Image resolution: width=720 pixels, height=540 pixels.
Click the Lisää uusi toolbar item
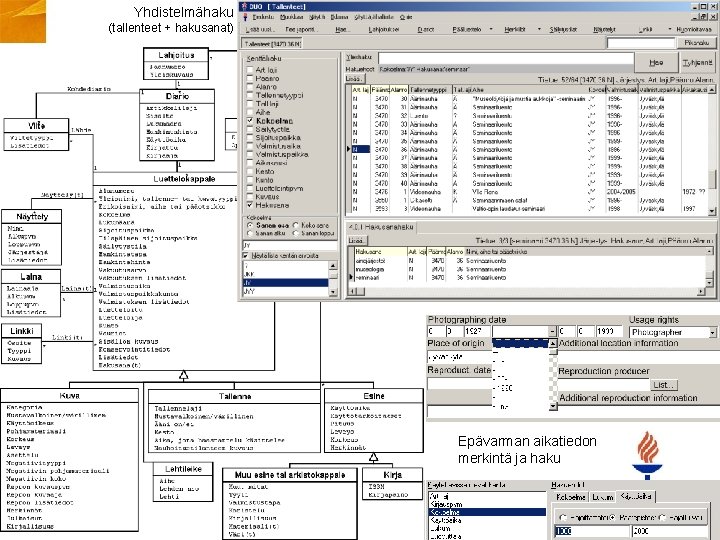point(260,29)
